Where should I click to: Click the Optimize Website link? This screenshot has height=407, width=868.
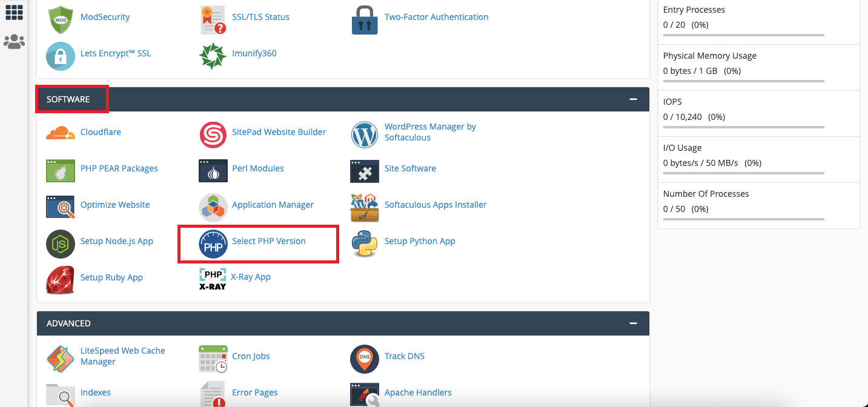[115, 204]
